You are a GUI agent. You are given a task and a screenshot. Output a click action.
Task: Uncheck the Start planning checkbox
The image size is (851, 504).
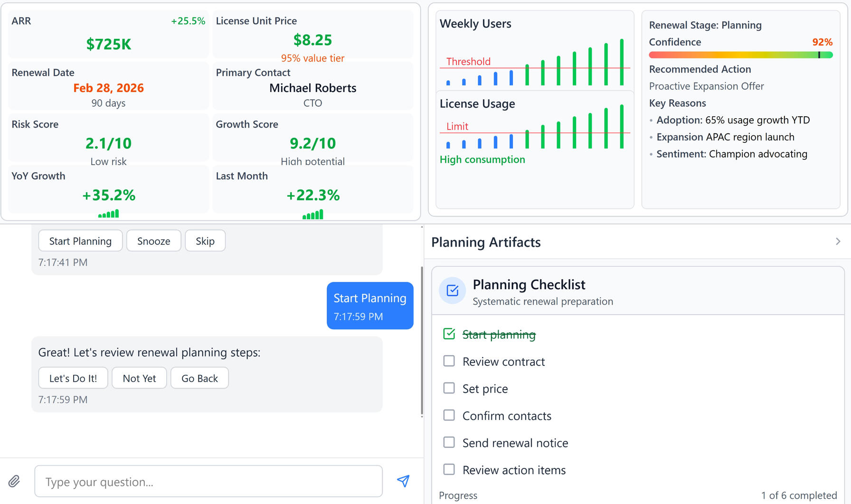click(x=449, y=334)
